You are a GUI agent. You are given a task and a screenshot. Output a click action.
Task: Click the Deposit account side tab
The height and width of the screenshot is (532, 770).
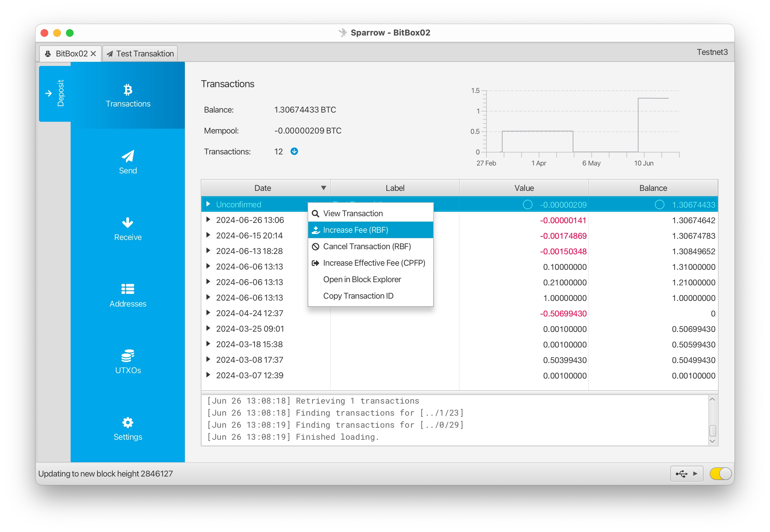click(55, 93)
